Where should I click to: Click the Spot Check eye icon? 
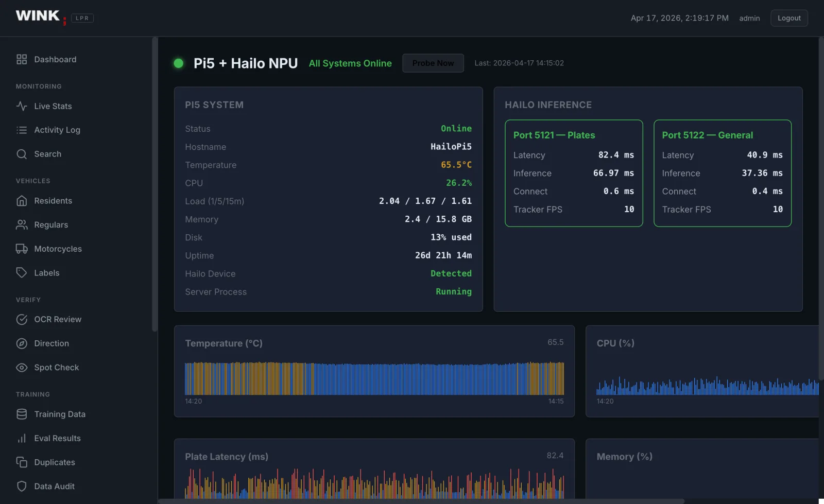[x=22, y=368]
